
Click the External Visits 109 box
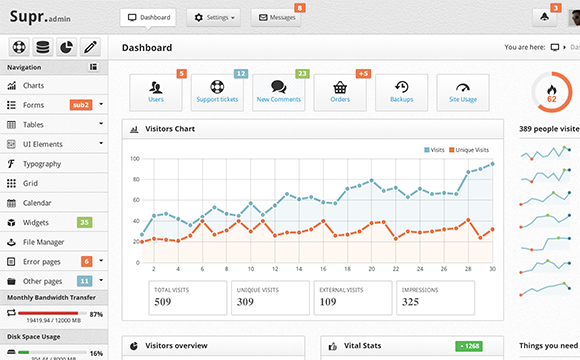point(353,298)
